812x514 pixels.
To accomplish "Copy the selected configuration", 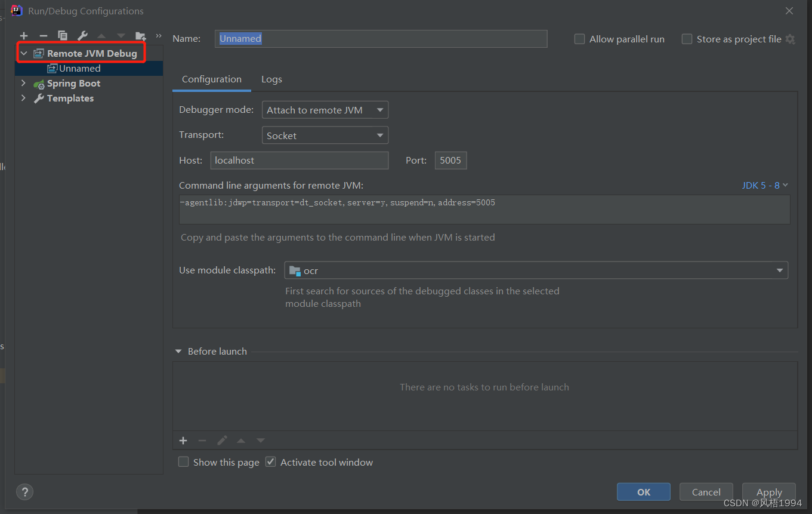I will tap(63, 36).
